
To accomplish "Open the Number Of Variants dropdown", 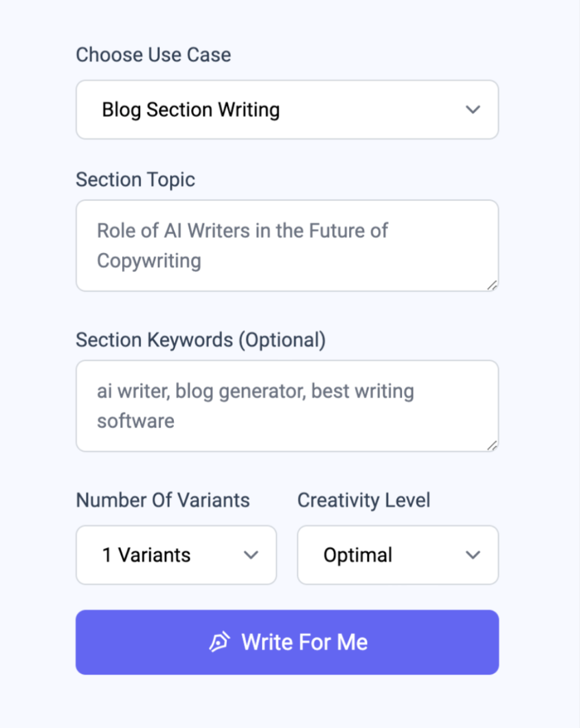I will pos(176,555).
